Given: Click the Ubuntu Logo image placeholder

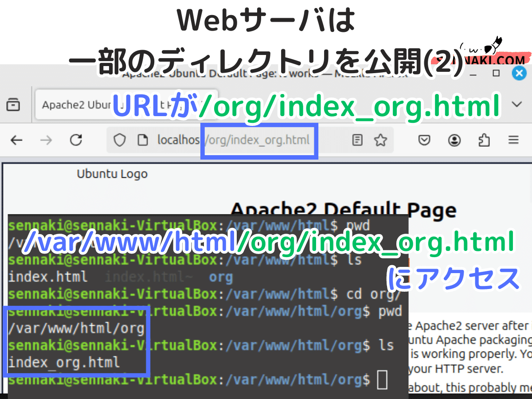Looking at the screenshot, I should point(112,174).
